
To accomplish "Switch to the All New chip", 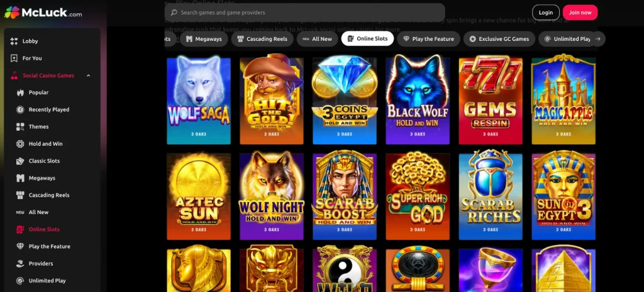I will [x=317, y=39].
